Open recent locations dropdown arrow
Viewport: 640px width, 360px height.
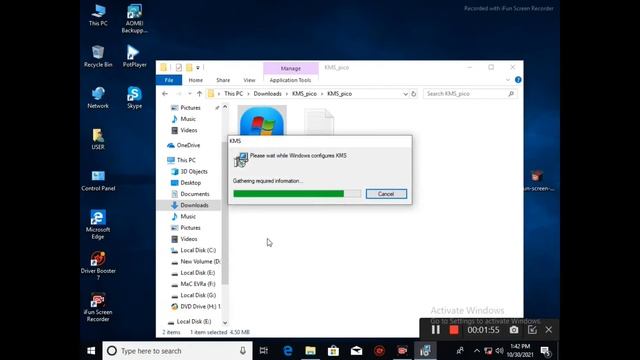tap(190, 94)
